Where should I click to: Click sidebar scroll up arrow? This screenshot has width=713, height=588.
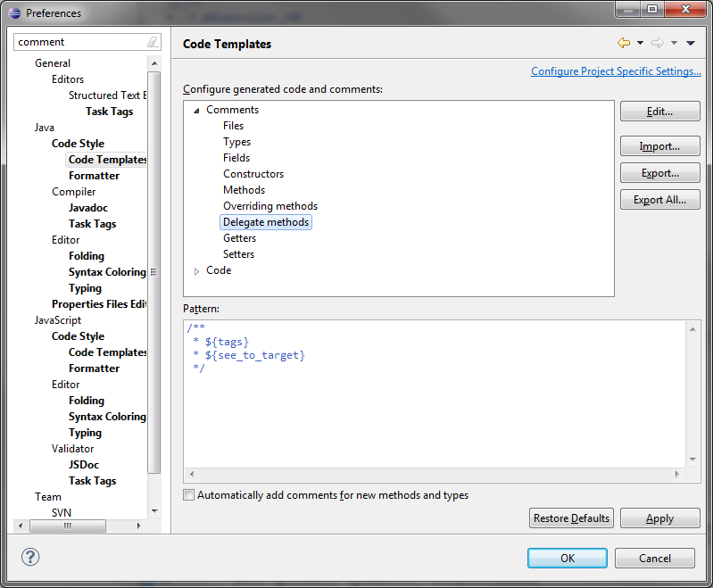[154, 63]
